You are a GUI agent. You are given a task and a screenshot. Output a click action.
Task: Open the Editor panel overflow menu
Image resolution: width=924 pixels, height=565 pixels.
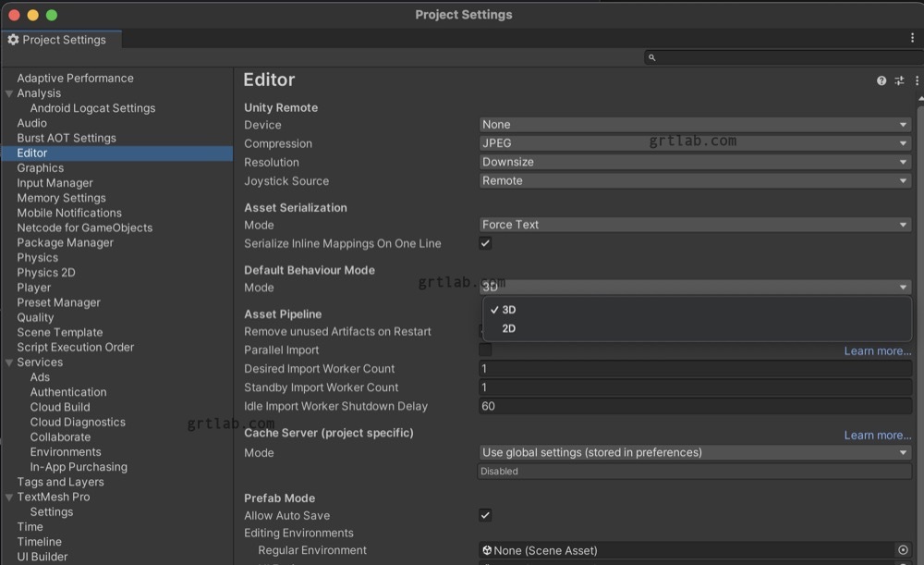pyautogui.click(x=917, y=80)
